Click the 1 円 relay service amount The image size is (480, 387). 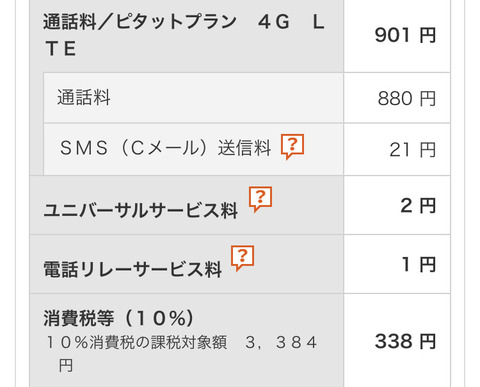419,264
